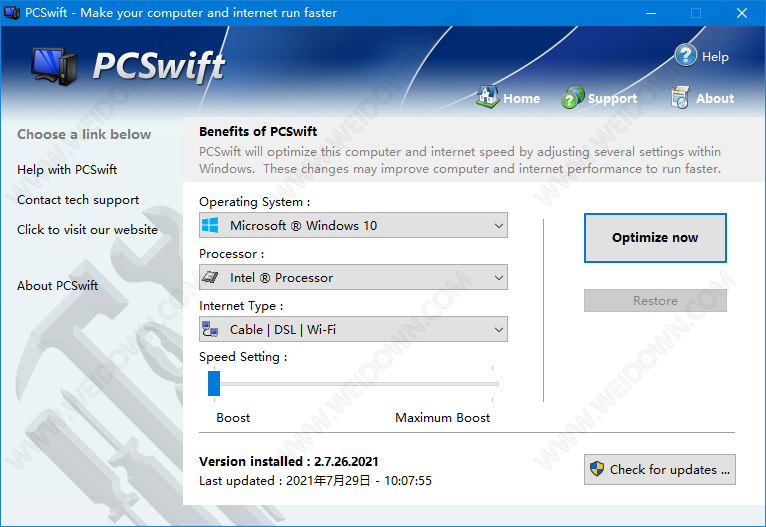Open the Operating System dropdown arrow
The width and height of the screenshot is (766, 527).
point(498,226)
